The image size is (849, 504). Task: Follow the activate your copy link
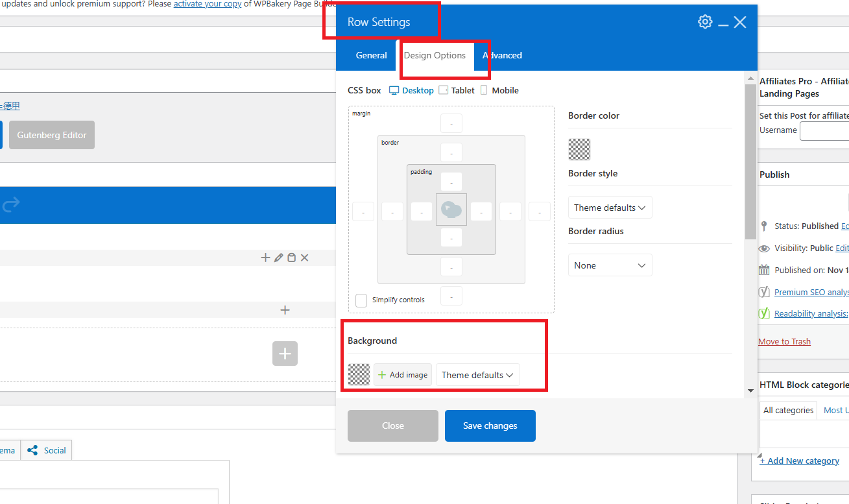(208, 4)
